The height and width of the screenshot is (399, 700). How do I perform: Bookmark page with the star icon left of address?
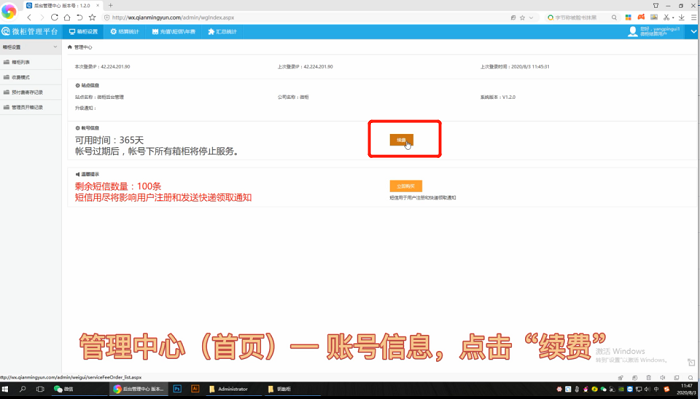tap(92, 17)
